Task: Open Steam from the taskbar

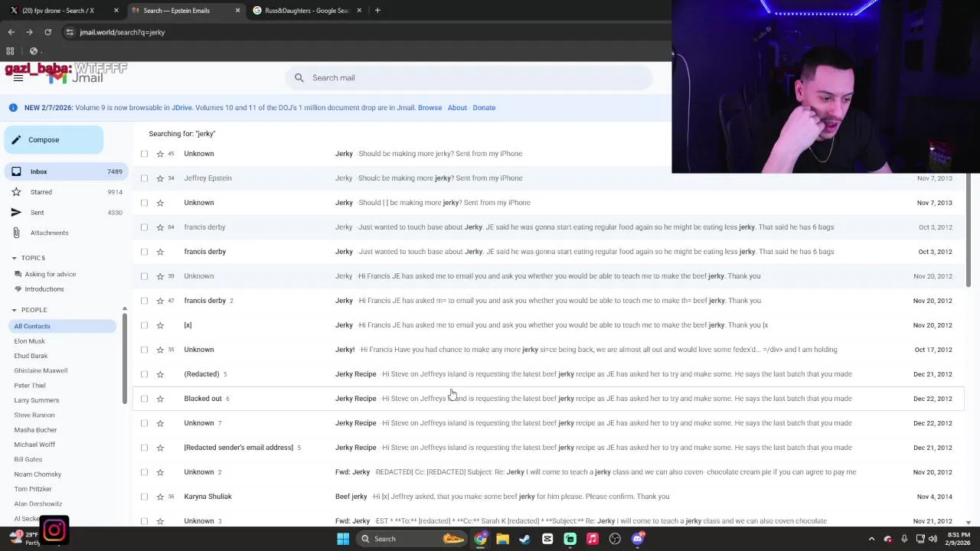Action: [524, 539]
